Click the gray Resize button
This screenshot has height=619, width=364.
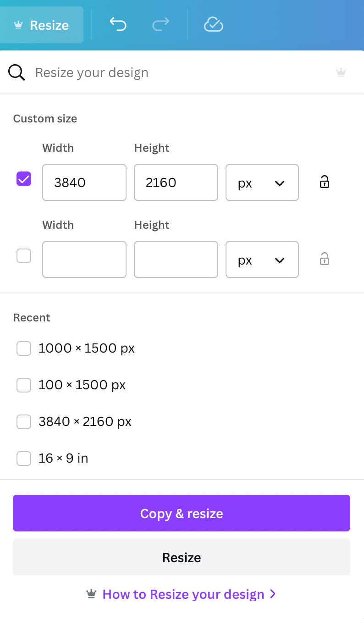[x=182, y=557]
